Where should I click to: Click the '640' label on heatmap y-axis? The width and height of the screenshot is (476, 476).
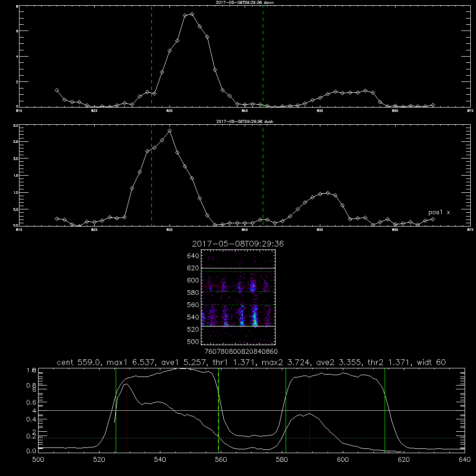click(x=193, y=256)
